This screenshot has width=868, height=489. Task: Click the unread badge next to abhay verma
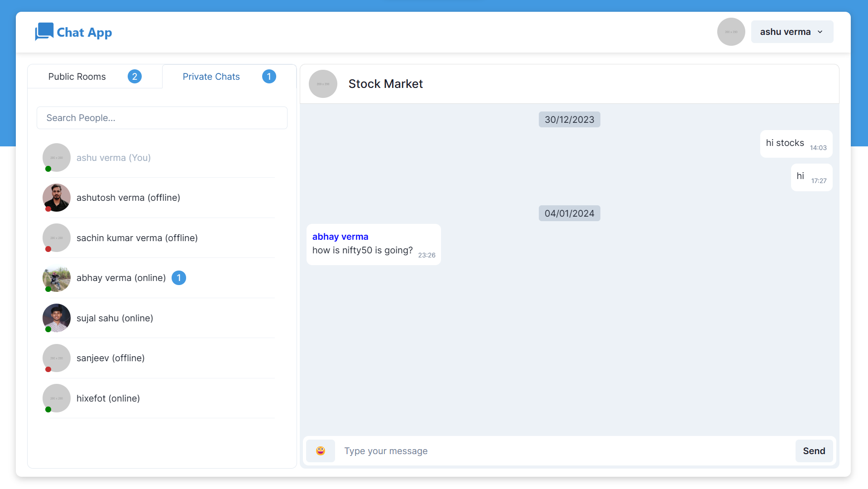click(x=179, y=278)
